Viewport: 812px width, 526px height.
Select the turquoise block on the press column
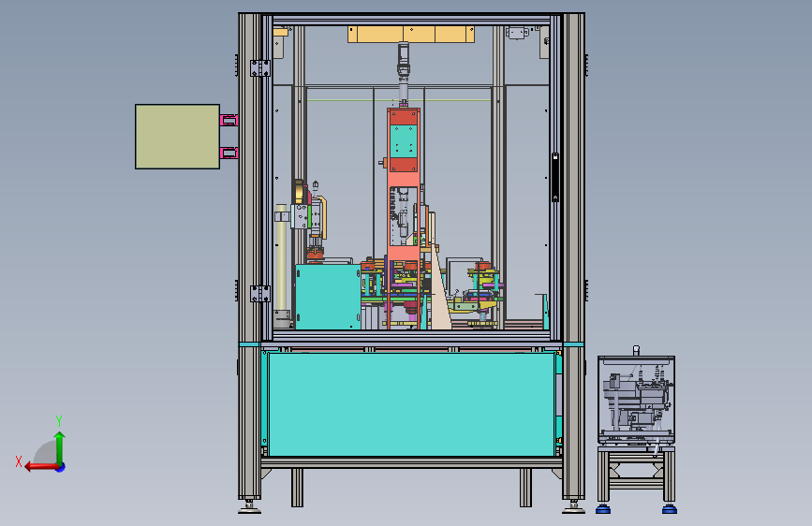[403, 140]
